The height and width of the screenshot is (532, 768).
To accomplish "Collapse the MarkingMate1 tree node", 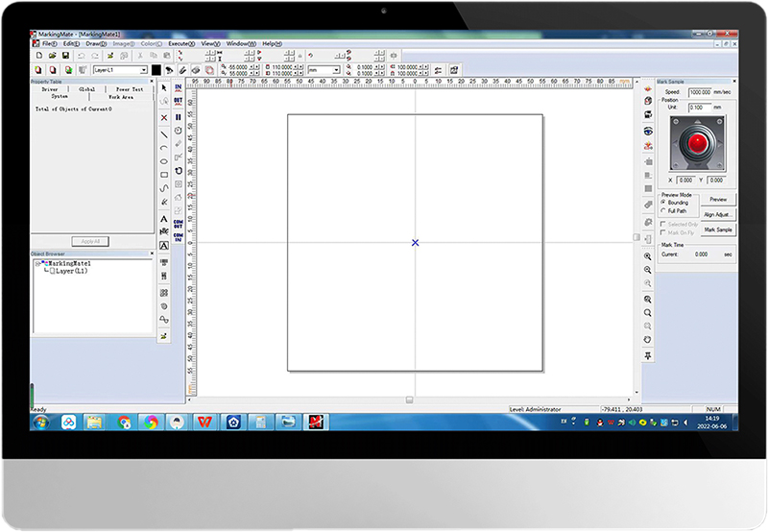I will [36, 263].
